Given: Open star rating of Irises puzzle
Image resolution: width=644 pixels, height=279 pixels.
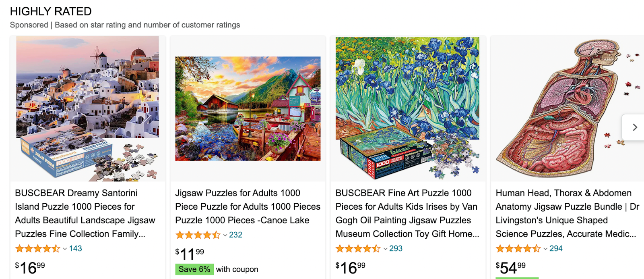Looking at the screenshot, I should [x=358, y=249].
